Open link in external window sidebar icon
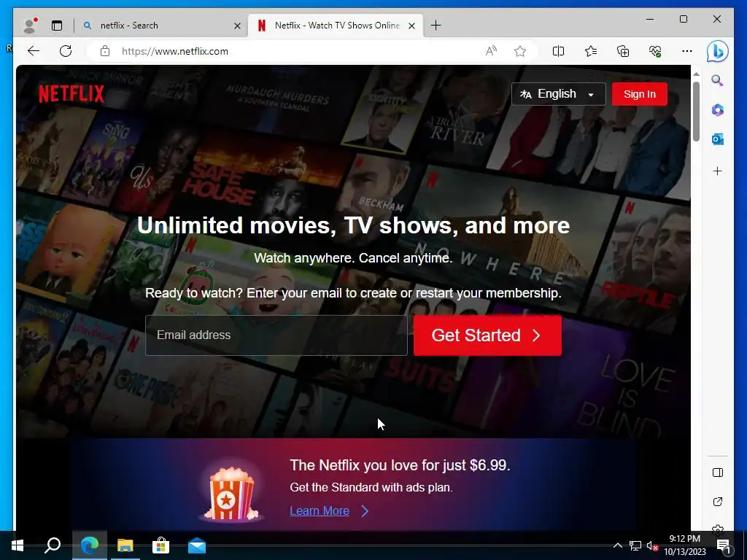The image size is (747, 560). pyautogui.click(x=718, y=502)
